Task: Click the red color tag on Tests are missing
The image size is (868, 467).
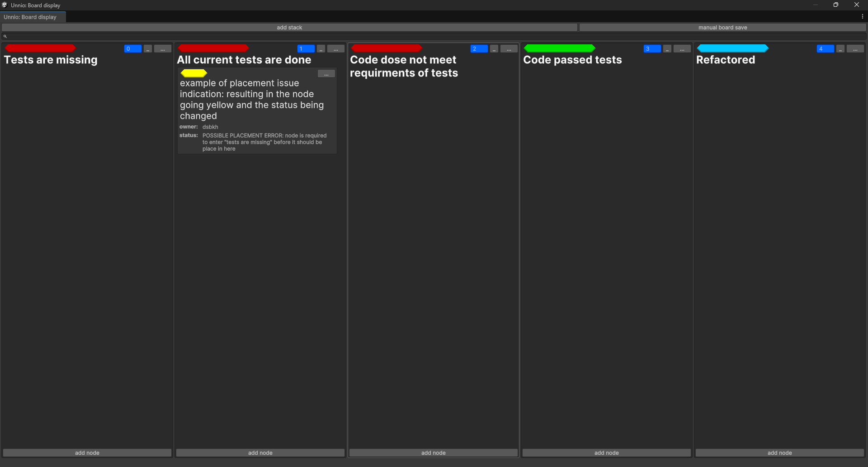Action: tap(40, 48)
